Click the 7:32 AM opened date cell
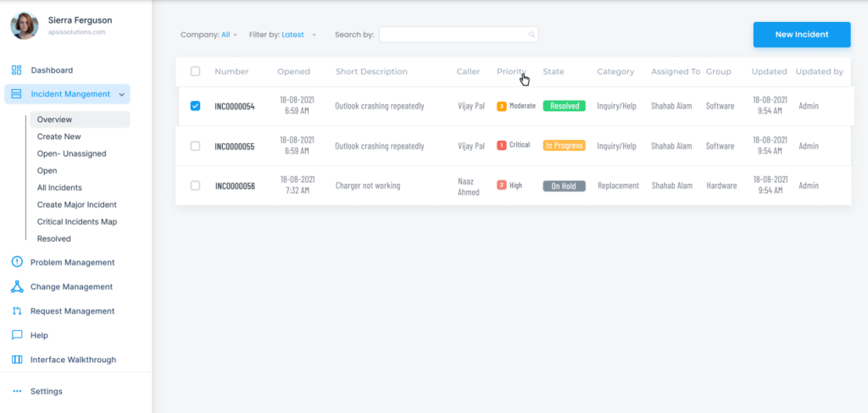This screenshot has width=868, height=413. point(298,185)
